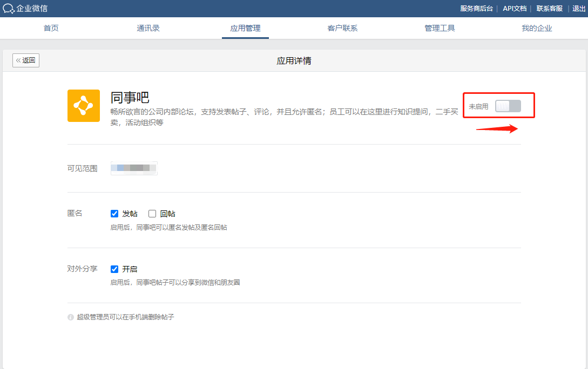
Task: Click the 同事吧 app title text
Action: click(x=130, y=98)
